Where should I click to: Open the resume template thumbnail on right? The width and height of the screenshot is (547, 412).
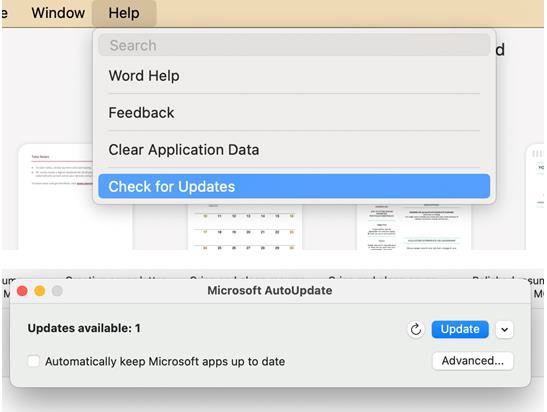tap(413, 227)
